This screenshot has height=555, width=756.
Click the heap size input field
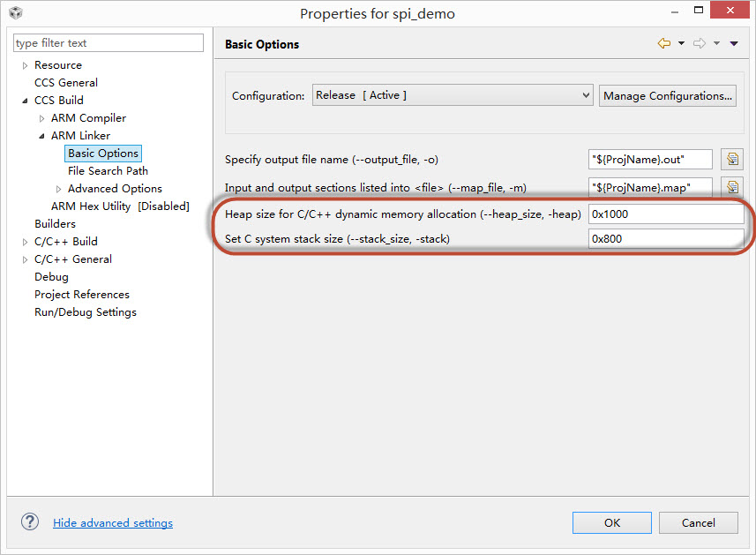pos(665,214)
